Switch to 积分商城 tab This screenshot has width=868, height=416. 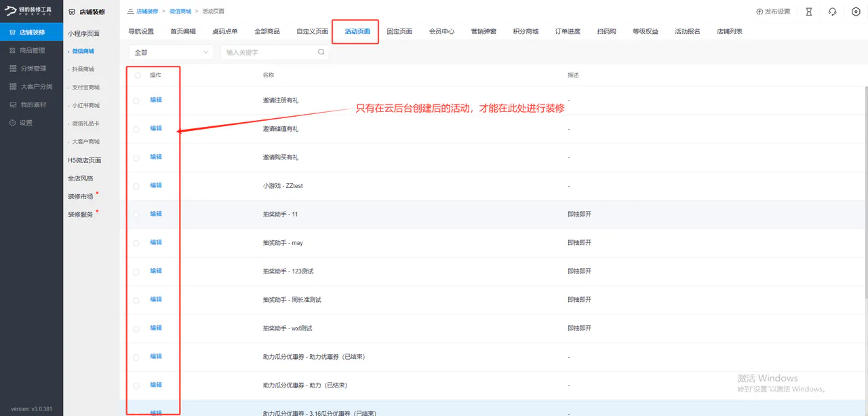526,31
